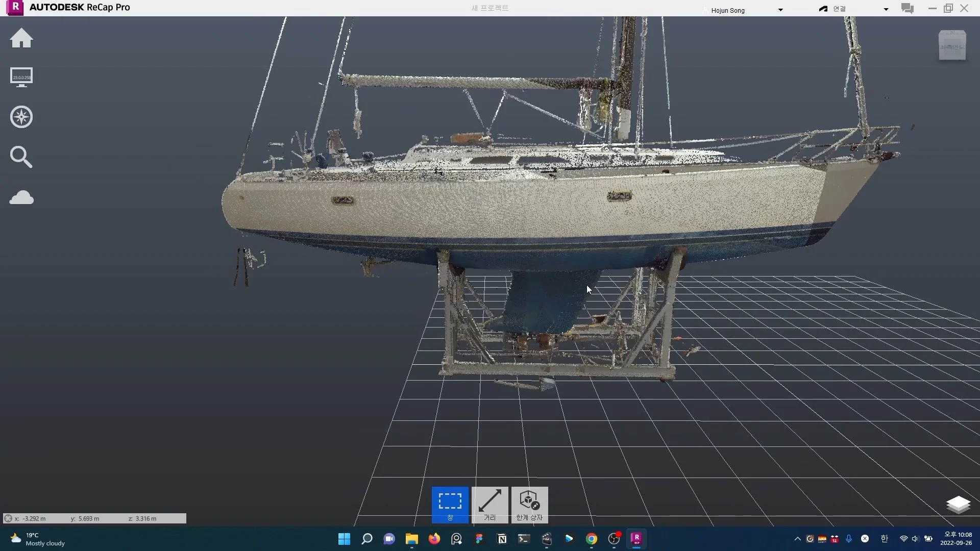980x551 pixels.
Task: Expand the 연결 connection dropdown
Action: pos(886,9)
